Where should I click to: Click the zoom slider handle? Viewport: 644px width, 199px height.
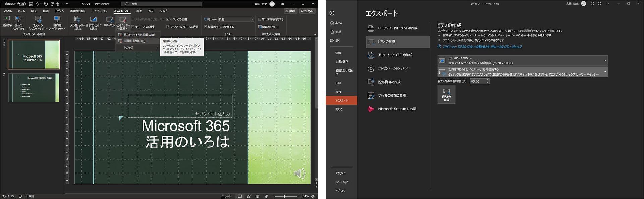click(x=284, y=196)
